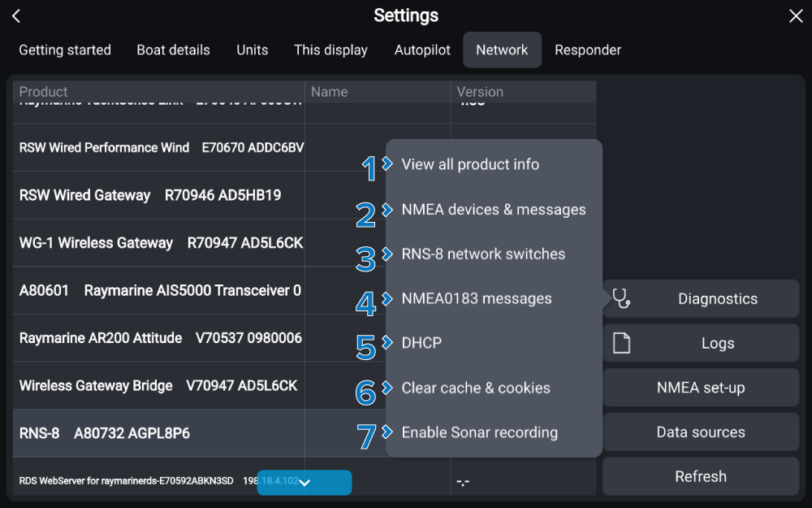The height and width of the screenshot is (508, 812).
Task: Click the Refresh button
Action: (700, 477)
